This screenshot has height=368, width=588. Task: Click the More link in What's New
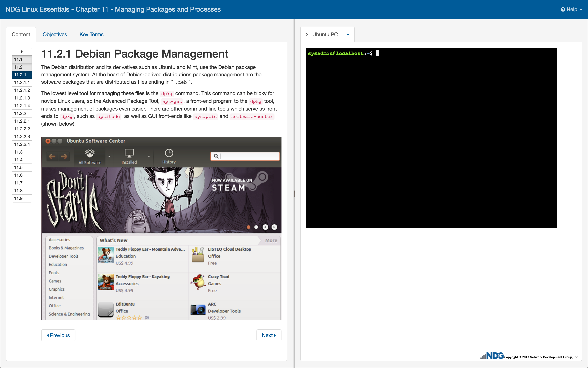[271, 241]
